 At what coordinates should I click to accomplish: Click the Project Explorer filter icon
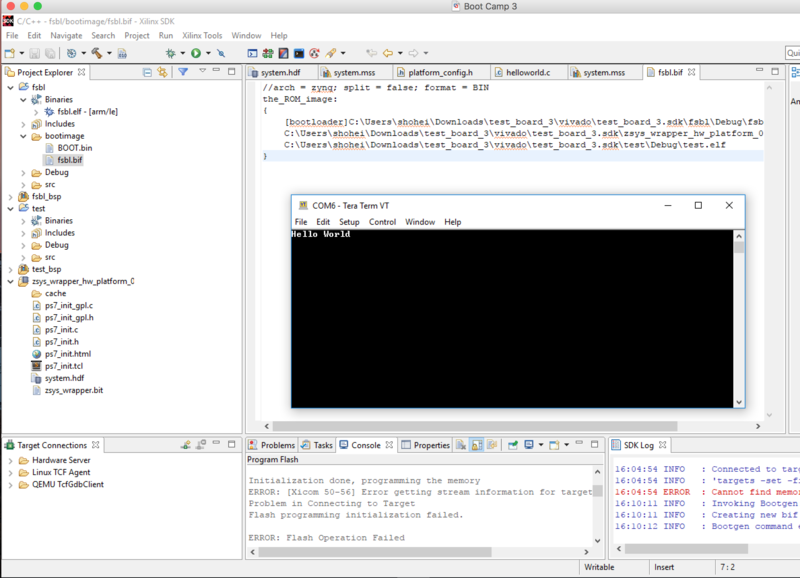click(x=183, y=72)
